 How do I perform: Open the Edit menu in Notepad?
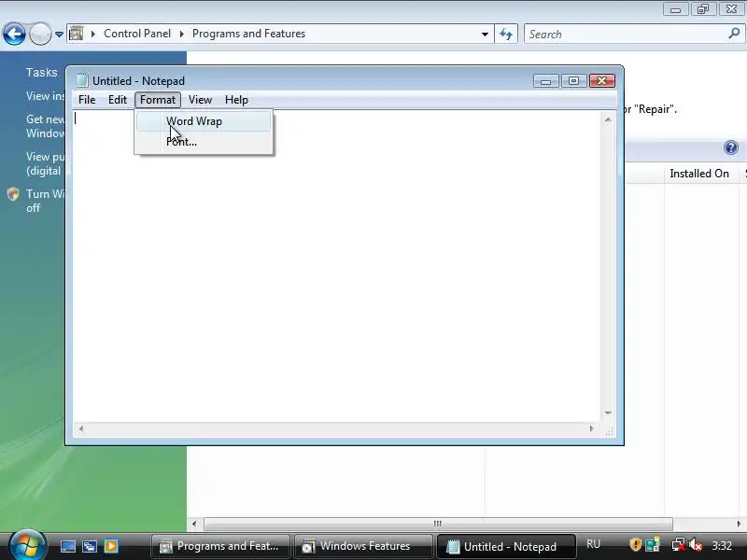coord(118,100)
